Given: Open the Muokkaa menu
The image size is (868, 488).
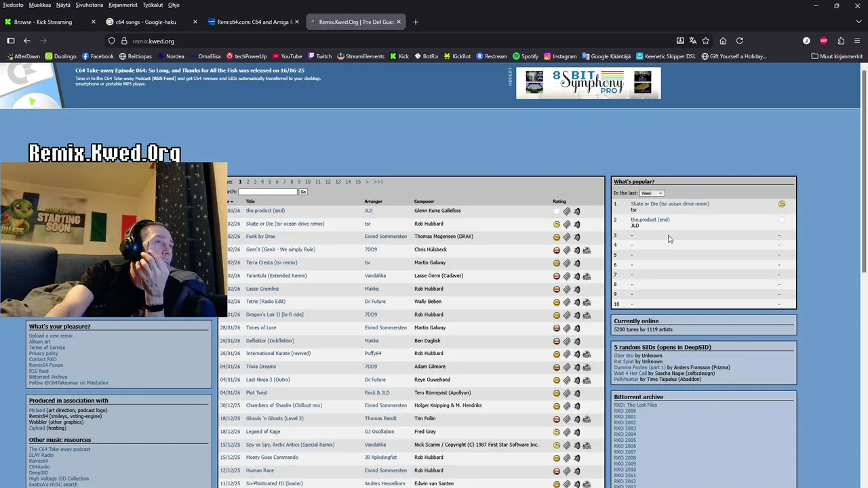Looking at the screenshot, I should 39,5.
